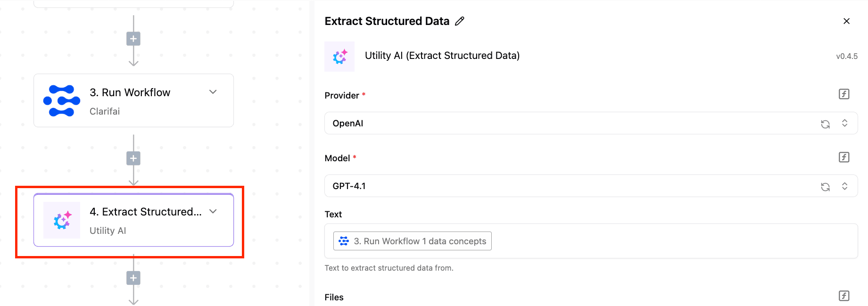
Task: Toggle dynamic value for Provider field
Action: tap(844, 94)
